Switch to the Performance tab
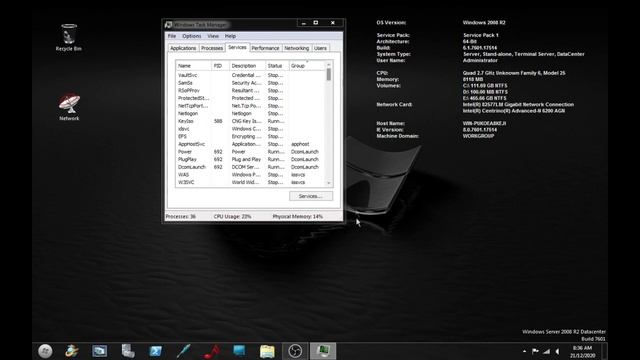This screenshot has height=360, width=640. pos(265,48)
